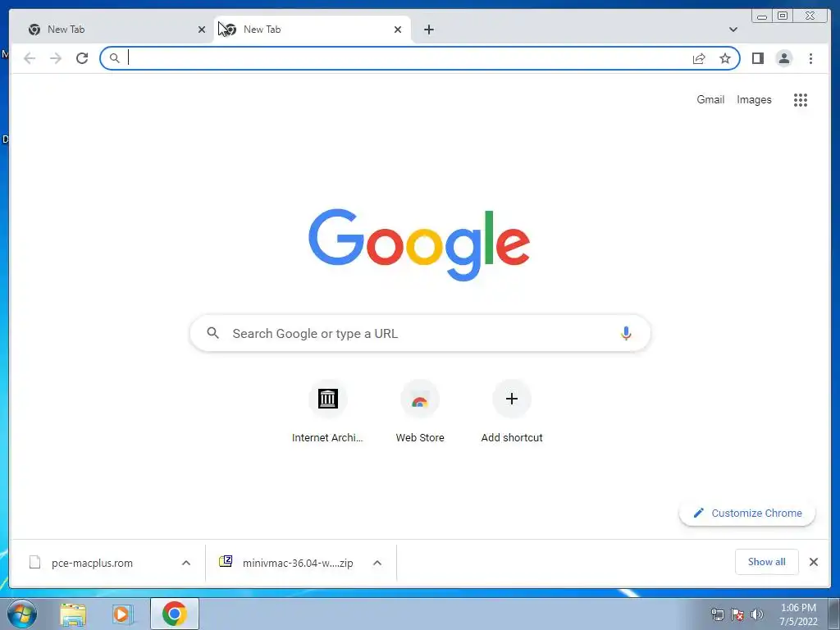The image size is (840, 630).
Task: Launch Windows Media Player from taskbar
Action: click(x=122, y=614)
